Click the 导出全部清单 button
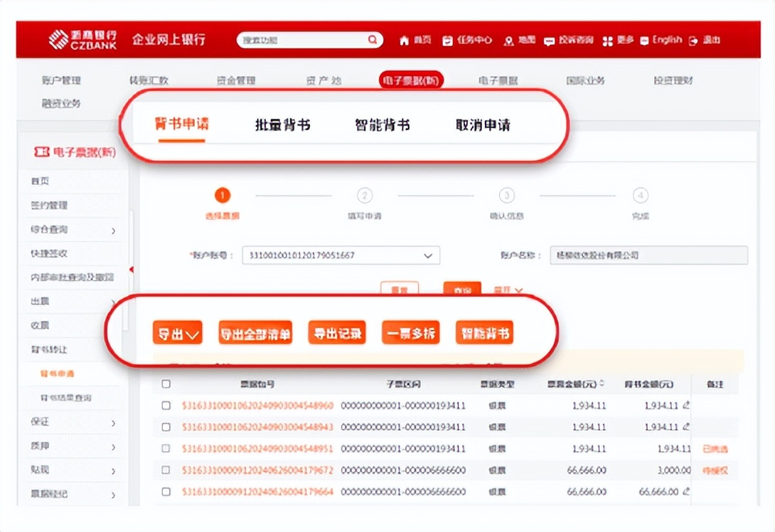The height and width of the screenshot is (532, 775). pyautogui.click(x=256, y=332)
